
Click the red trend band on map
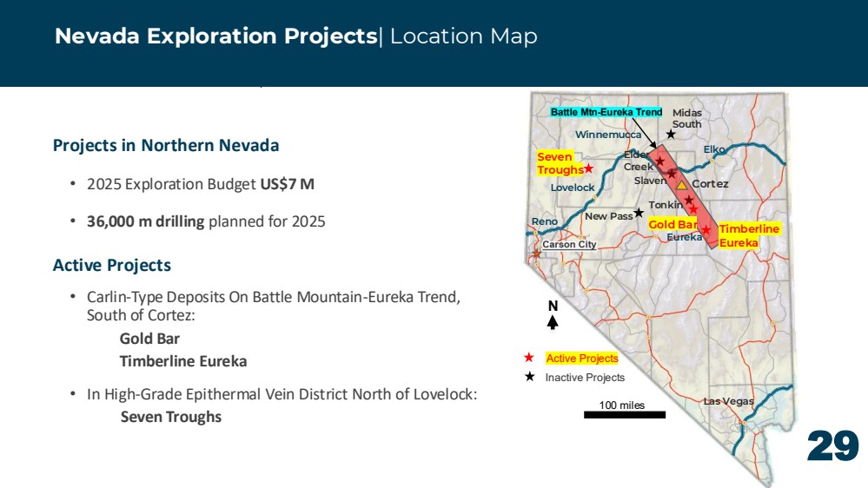click(x=684, y=196)
